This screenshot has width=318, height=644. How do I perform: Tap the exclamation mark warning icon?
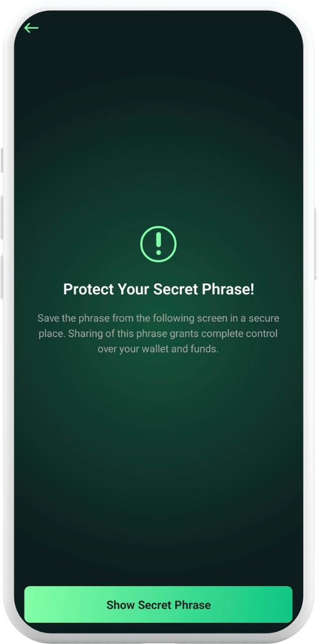[158, 244]
